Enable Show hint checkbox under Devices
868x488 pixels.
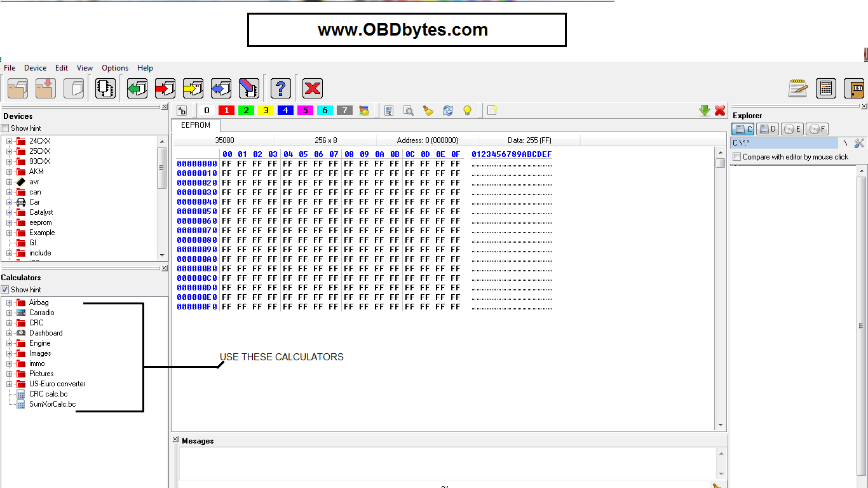(5, 128)
